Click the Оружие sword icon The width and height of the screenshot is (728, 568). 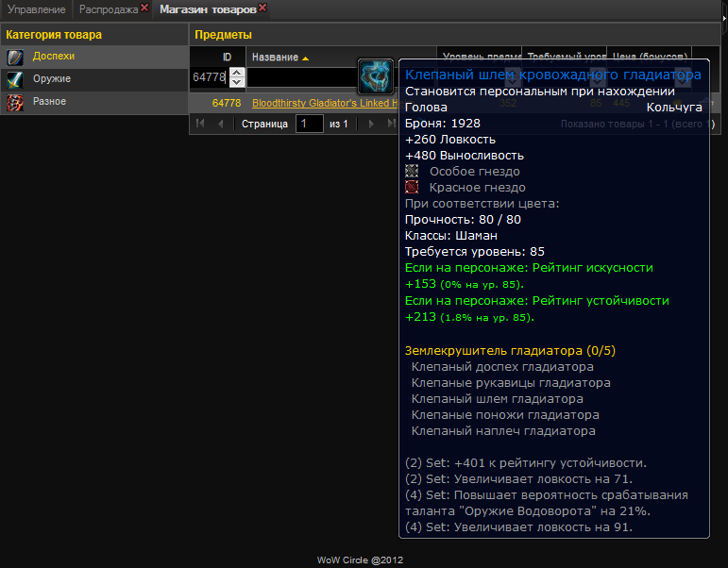15,80
